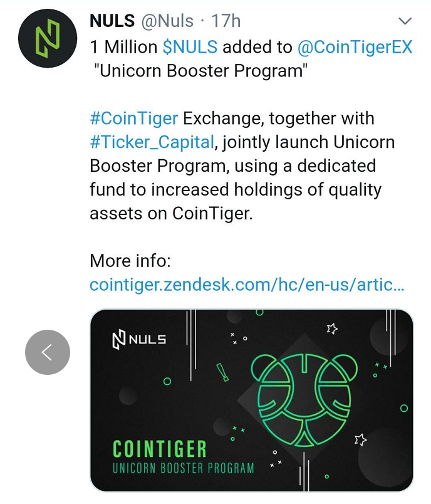Visit the @CoinTigerEX mention

pos(355,47)
